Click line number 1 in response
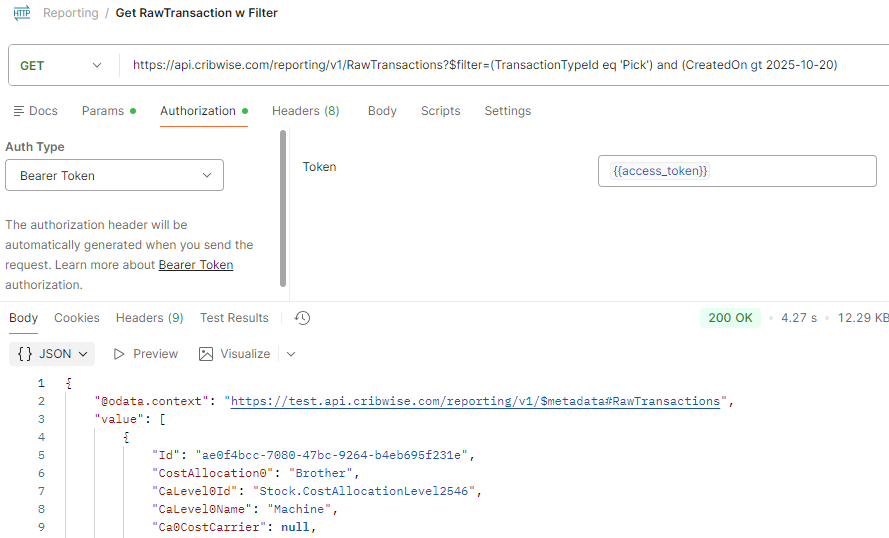889x538 pixels. pyautogui.click(x=41, y=384)
